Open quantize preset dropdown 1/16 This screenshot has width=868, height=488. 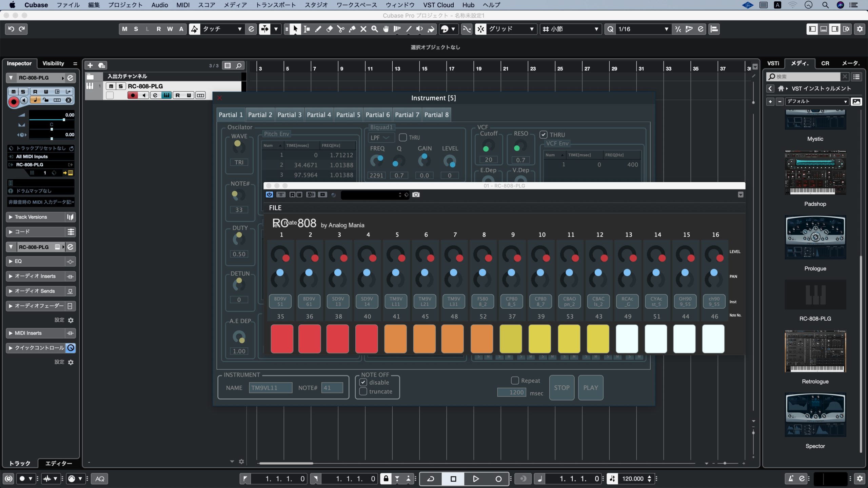pos(643,29)
